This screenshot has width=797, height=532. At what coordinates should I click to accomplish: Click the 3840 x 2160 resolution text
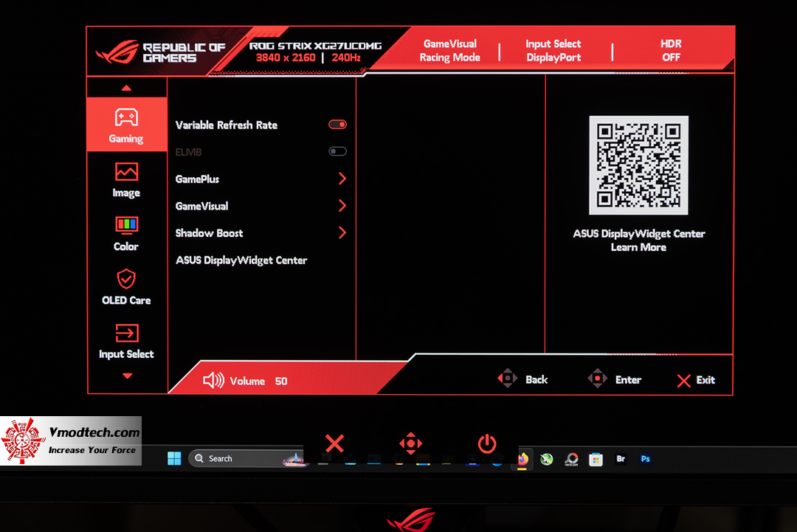tap(286, 58)
